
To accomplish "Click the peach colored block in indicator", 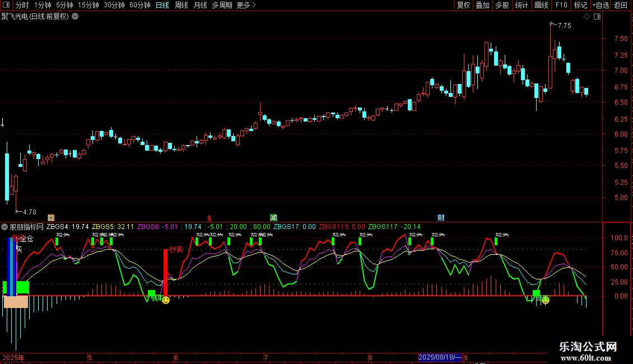I will point(16,302).
